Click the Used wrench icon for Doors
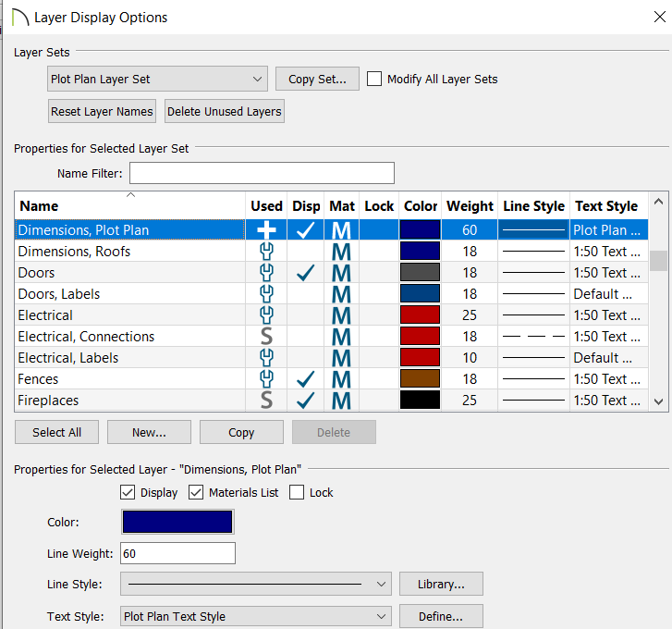The height and width of the screenshot is (629, 672). [266, 273]
